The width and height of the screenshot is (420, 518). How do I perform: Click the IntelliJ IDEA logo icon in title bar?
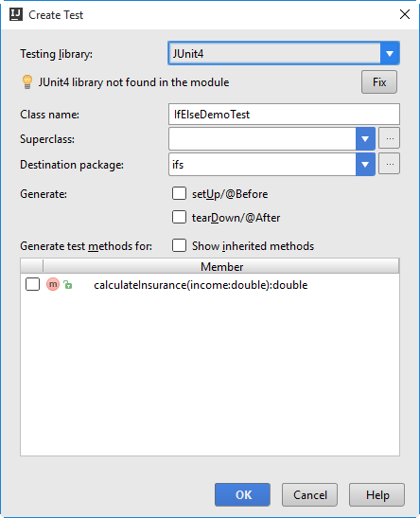[x=15, y=14]
